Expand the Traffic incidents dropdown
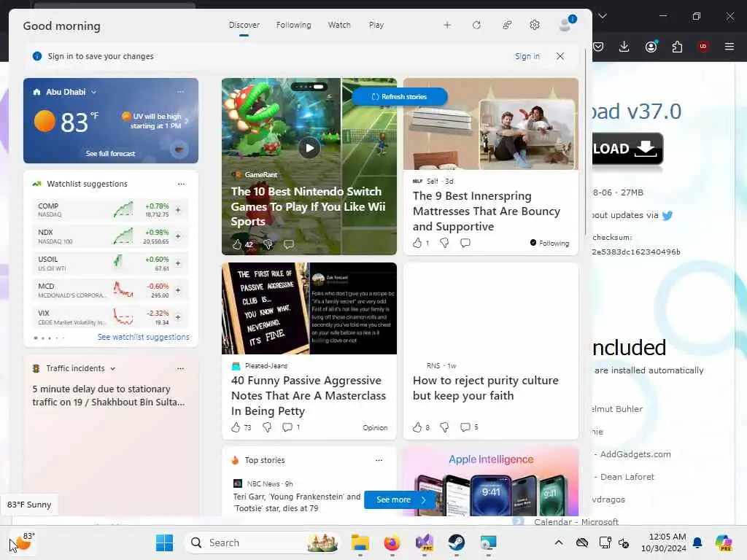 click(x=113, y=368)
